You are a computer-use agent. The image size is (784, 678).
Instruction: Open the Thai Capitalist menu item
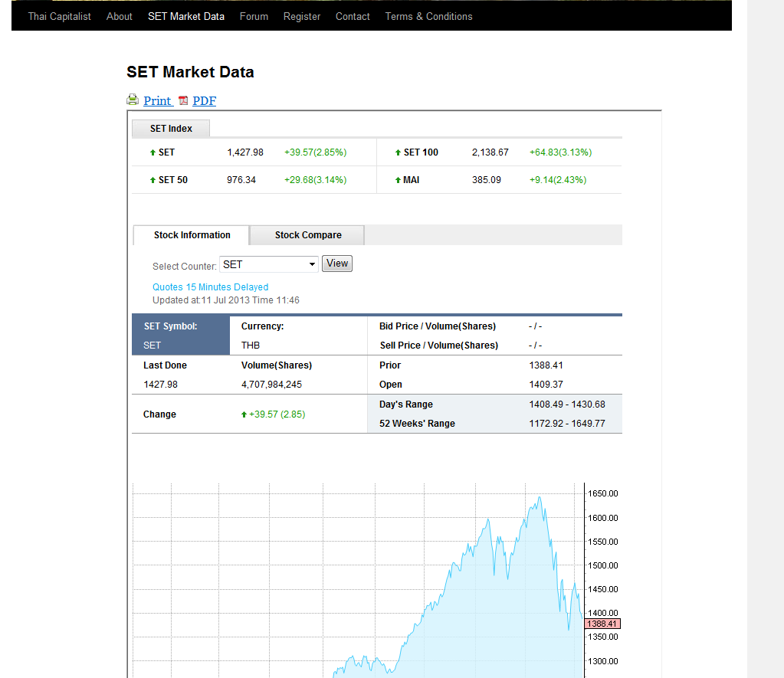point(60,17)
